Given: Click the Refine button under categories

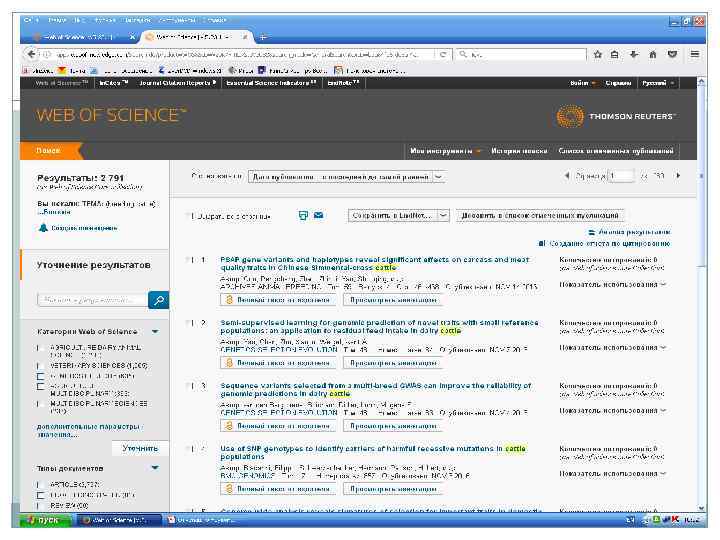Looking at the screenshot, I should click(140, 448).
